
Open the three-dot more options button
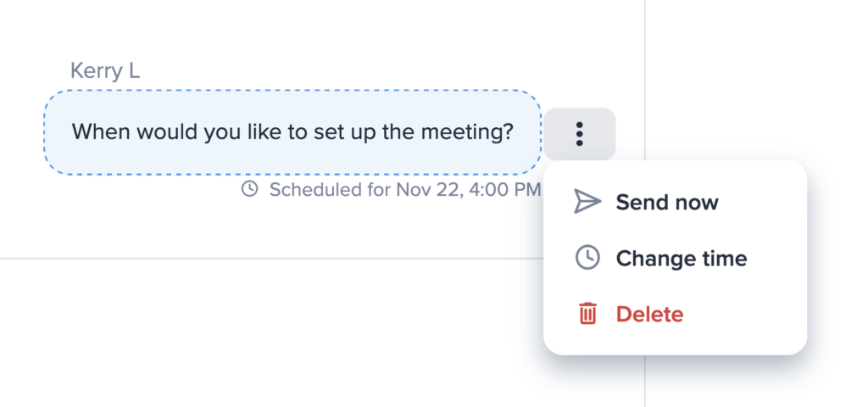[580, 133]
